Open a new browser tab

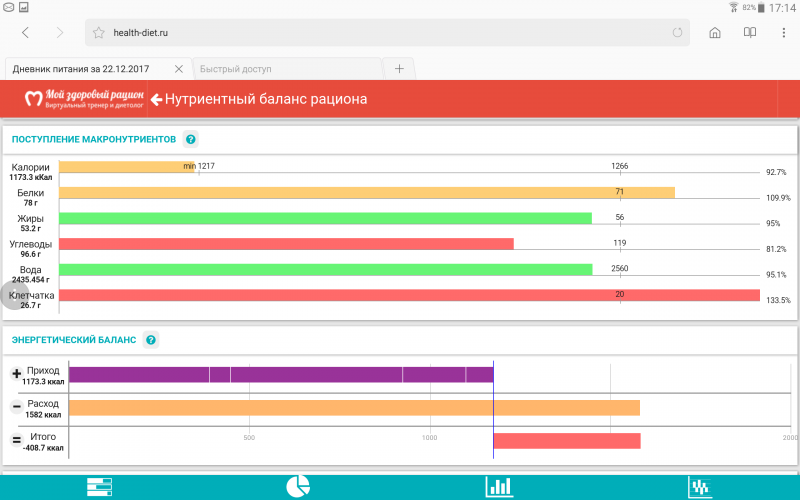[x=399, y=69]
